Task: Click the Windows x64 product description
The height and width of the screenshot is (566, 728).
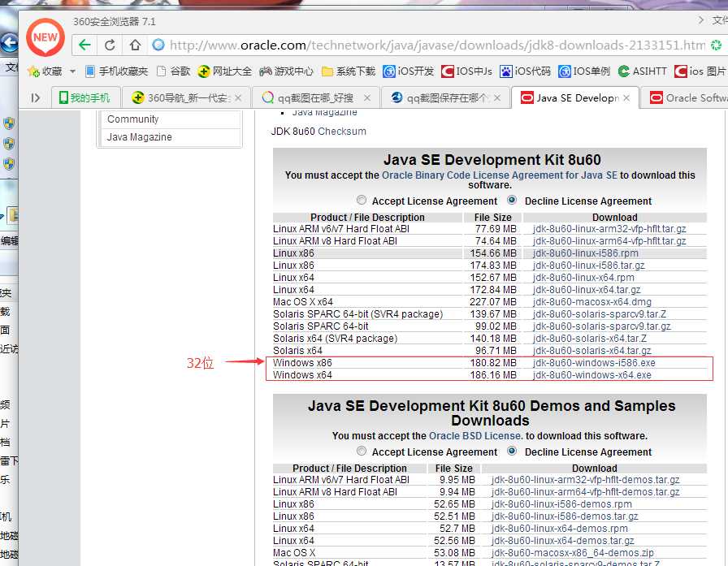Action: 302,375
